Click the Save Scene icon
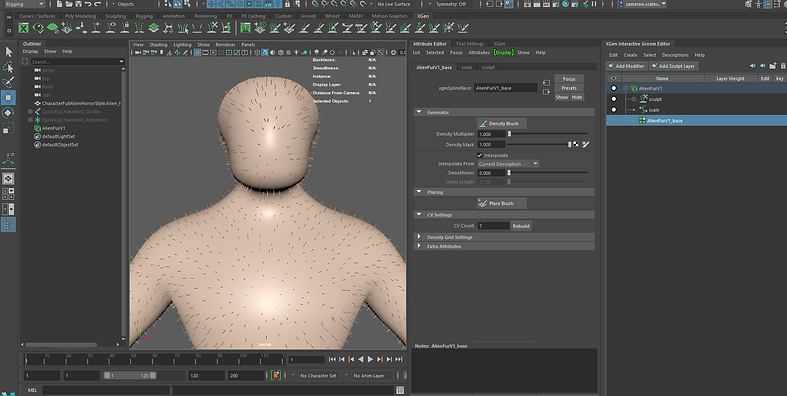 77,4
